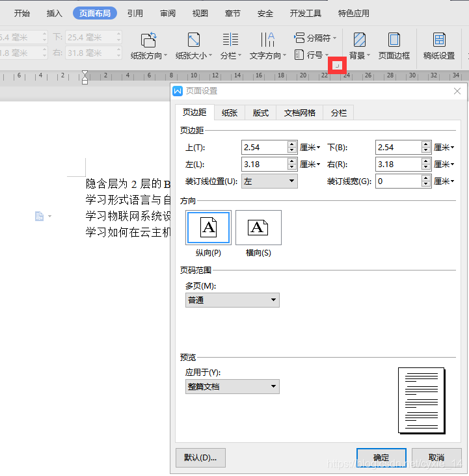The height and width of the screenshot is (476, 469).
Task: Open the 文字方向 text direction tool
Action: [267, 46]
